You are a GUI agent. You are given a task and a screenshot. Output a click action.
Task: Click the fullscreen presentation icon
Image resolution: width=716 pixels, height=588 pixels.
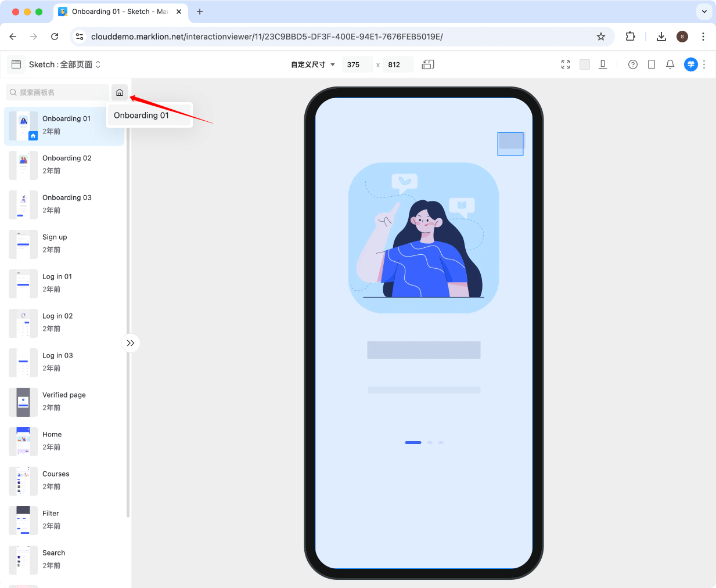[565, 64]
